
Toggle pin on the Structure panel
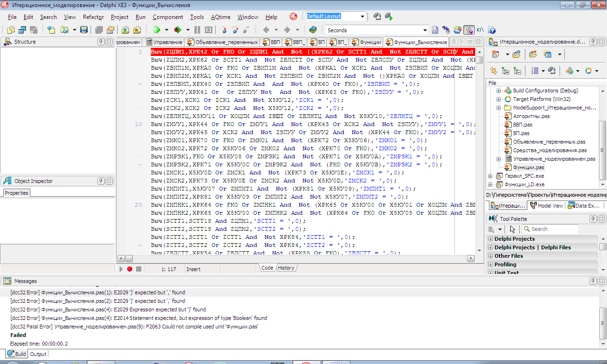[x=101, y=42]
